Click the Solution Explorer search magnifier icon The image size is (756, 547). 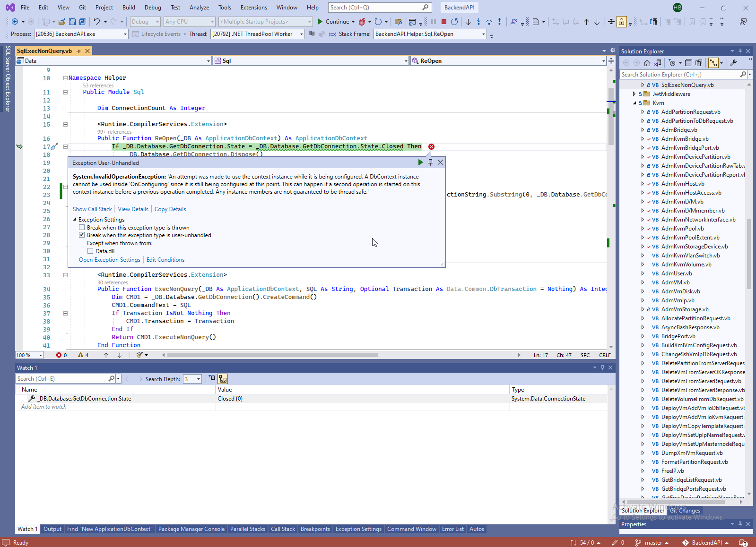click(743, 75)
